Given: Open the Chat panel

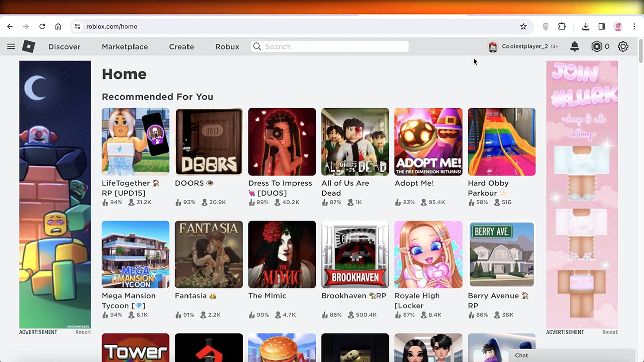Looking at the screenshot, I should pos(572,355).
